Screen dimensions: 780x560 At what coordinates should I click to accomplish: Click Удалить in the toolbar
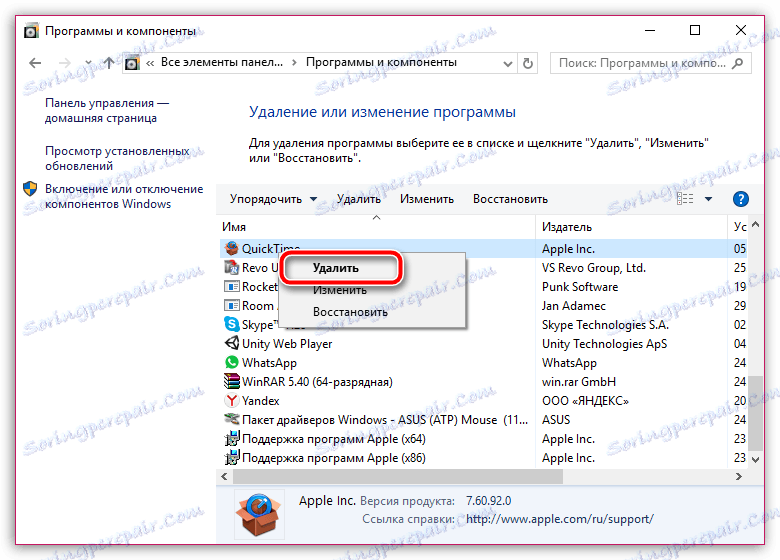(359, 199)
